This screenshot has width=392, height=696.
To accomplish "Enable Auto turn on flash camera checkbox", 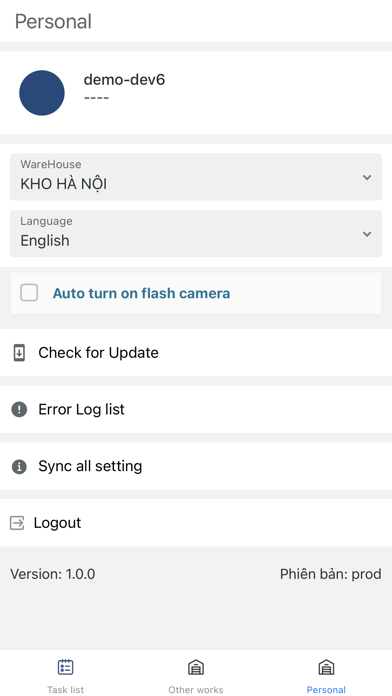I will click(29, 293).
